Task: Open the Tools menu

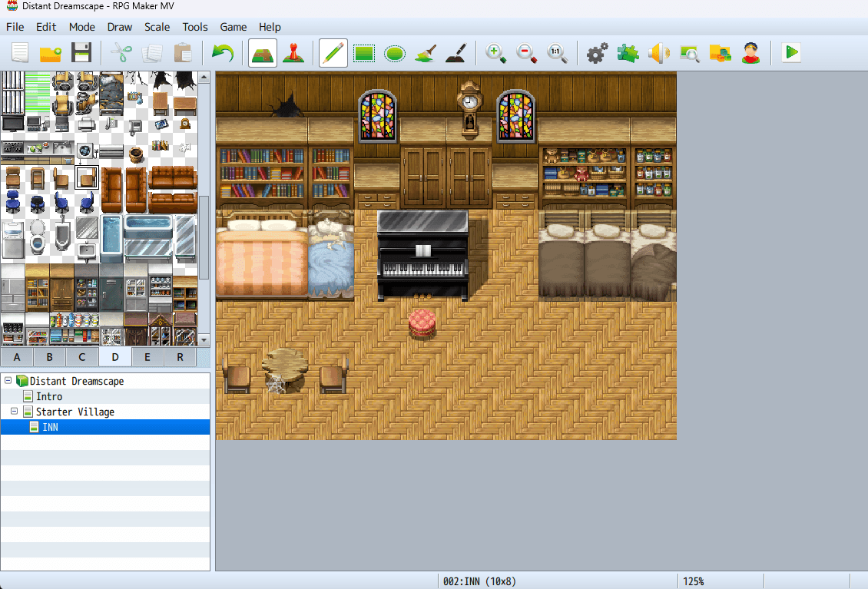Action: 195,27
